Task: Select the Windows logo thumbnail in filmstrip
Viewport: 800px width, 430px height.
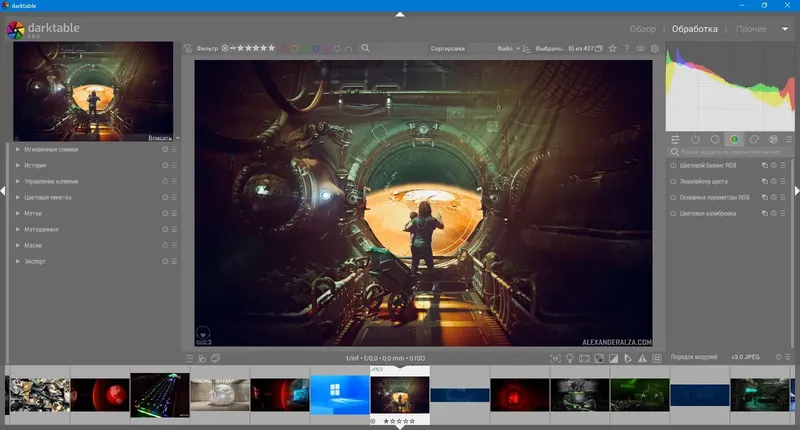Action: pyautogui.click(x=339, y=394)
